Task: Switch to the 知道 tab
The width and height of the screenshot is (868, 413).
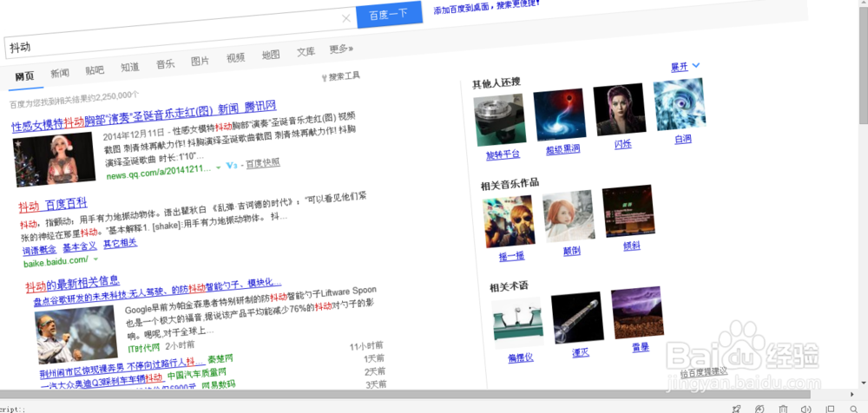Action: click(x=130, y=68)
